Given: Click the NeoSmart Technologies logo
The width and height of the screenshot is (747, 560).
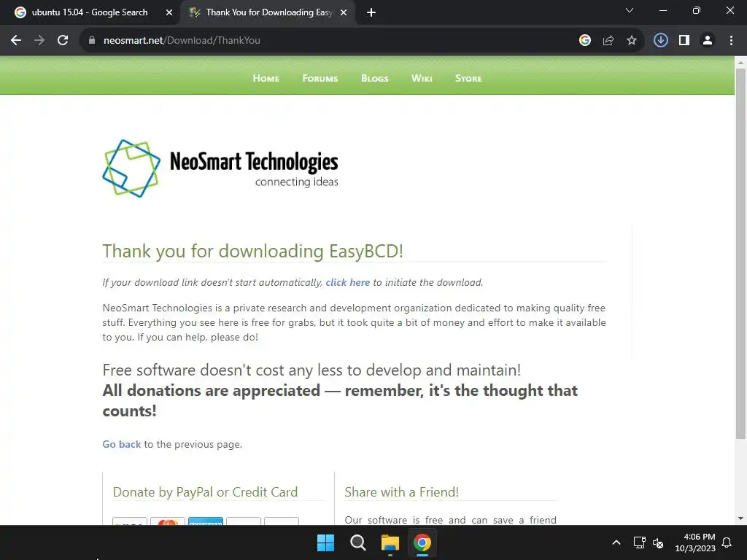Looking at the screenshot, I should (x=220, y=168).
